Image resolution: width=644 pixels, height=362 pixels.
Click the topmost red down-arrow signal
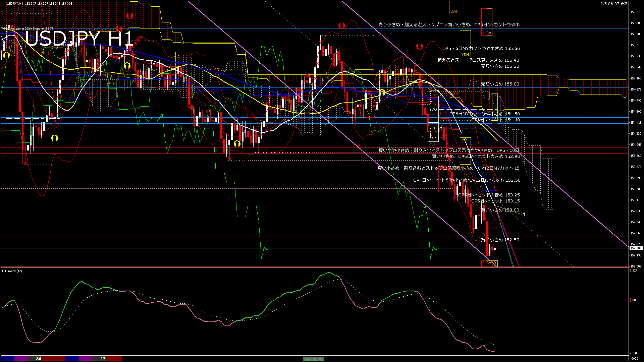coord(129,16)
